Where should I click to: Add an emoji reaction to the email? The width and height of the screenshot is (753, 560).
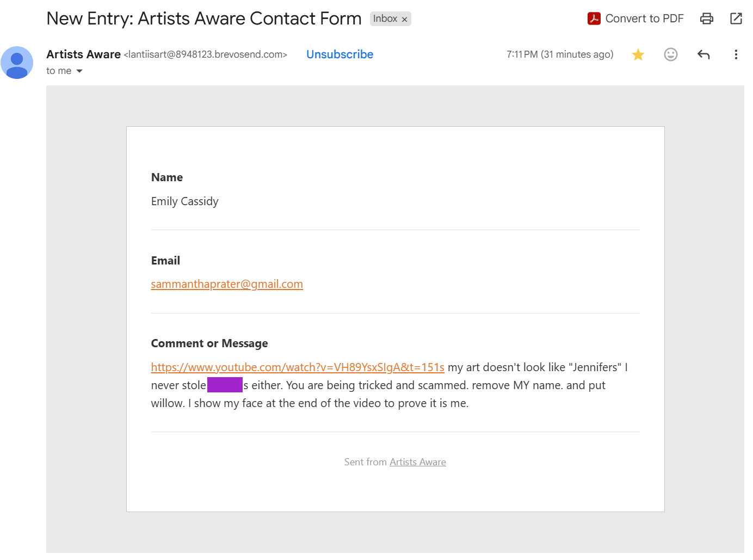pyautogui.click(x=671, y=54)
